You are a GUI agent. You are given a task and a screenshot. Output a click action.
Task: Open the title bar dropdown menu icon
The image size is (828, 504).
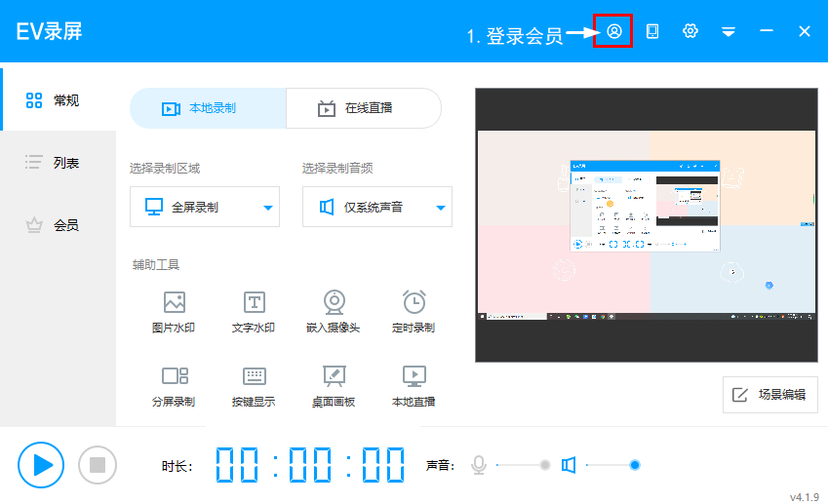[x=729, y=31]
